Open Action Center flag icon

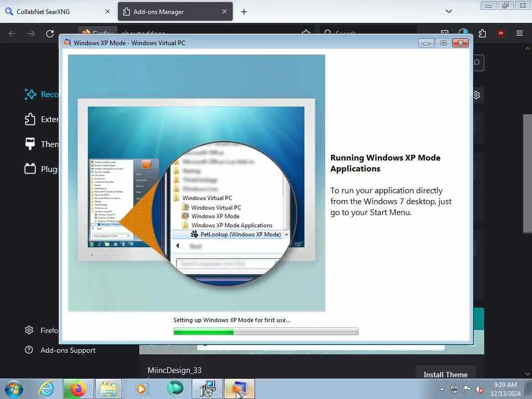pyautogui.click(x=467, y=389)
